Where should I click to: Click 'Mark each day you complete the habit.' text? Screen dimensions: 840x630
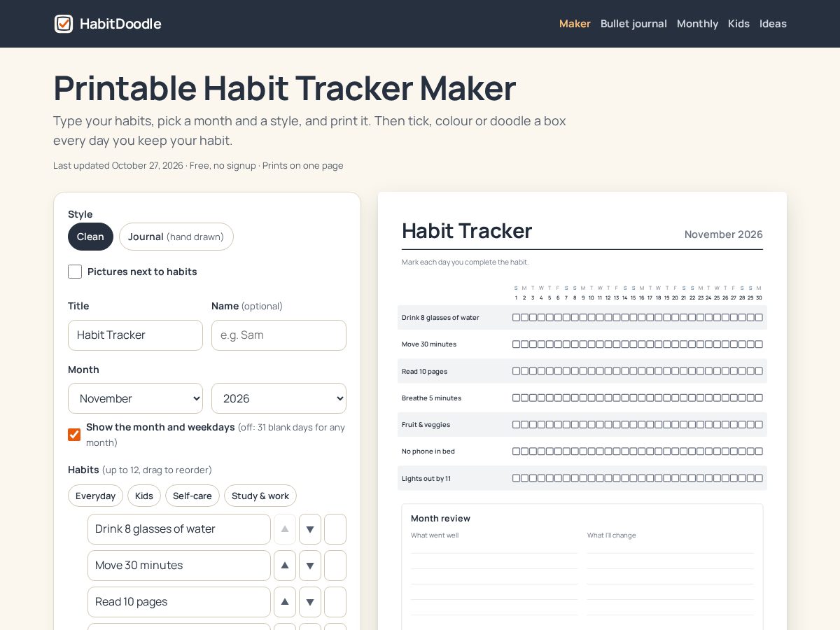pos(465,262)
